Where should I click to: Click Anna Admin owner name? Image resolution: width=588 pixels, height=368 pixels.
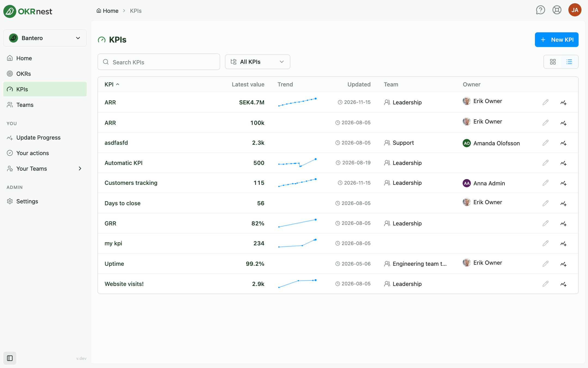[x=489, y=183]
